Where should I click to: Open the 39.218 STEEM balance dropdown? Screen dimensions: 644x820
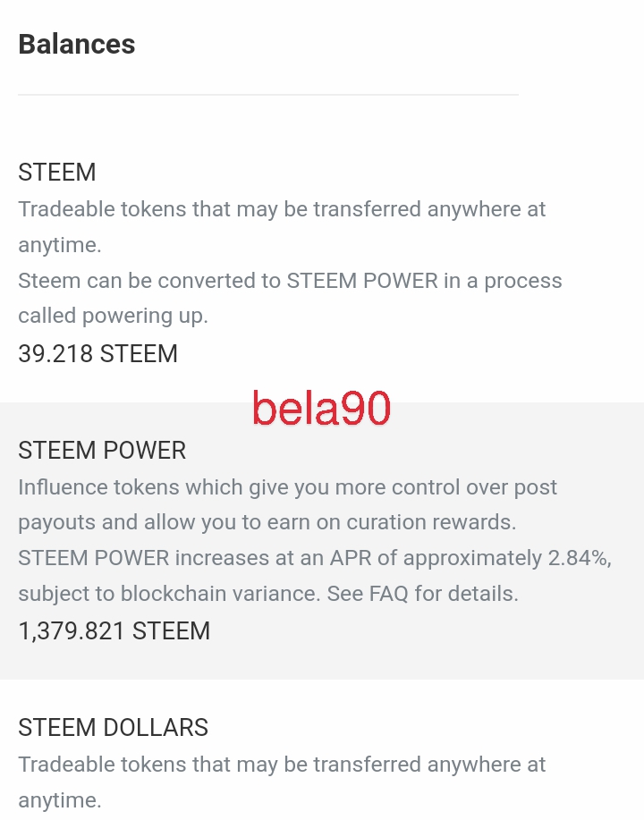[x=97, y=354]
